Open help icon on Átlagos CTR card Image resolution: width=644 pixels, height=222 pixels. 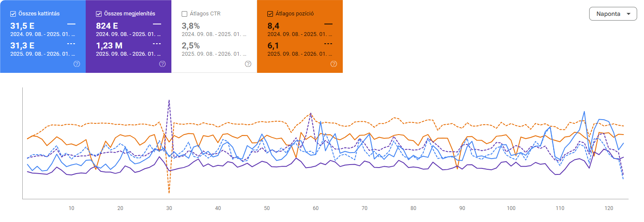pyautogui.click(x=248, y=64)
